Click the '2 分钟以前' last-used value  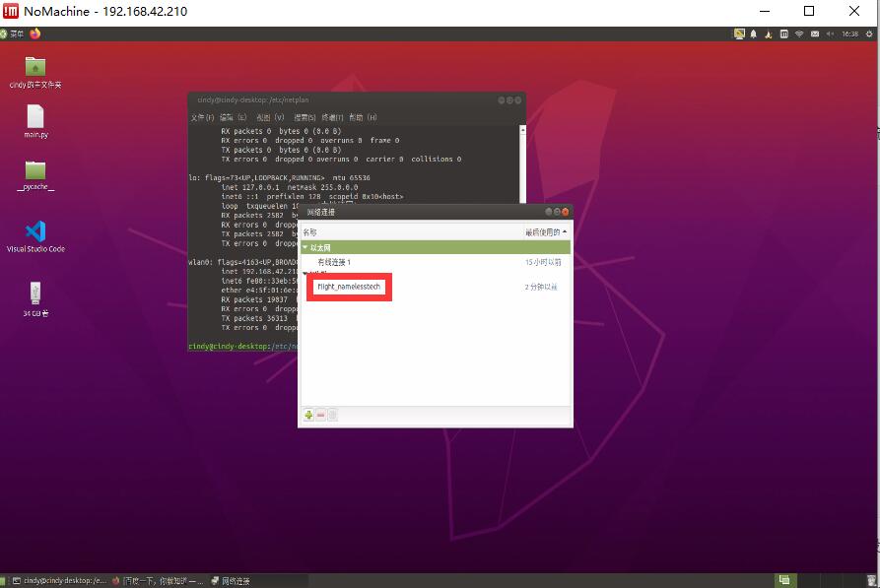(x=541, y=287)
